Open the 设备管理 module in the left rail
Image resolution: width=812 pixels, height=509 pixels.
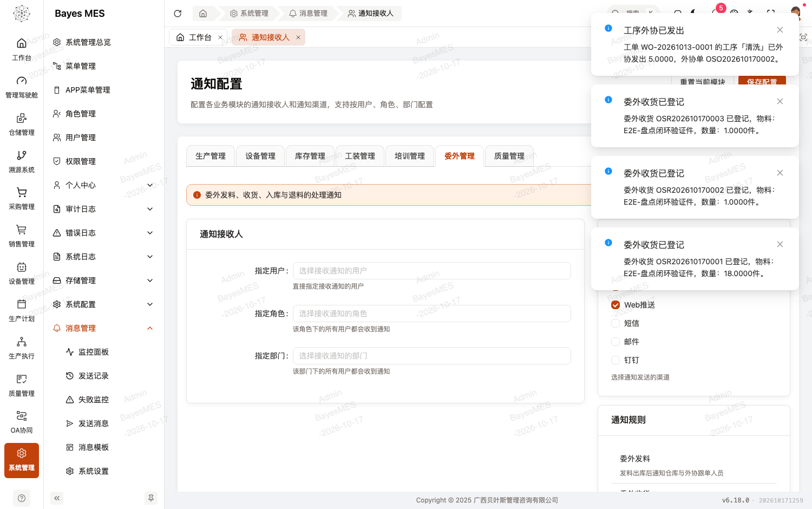[x=22, y=273]
